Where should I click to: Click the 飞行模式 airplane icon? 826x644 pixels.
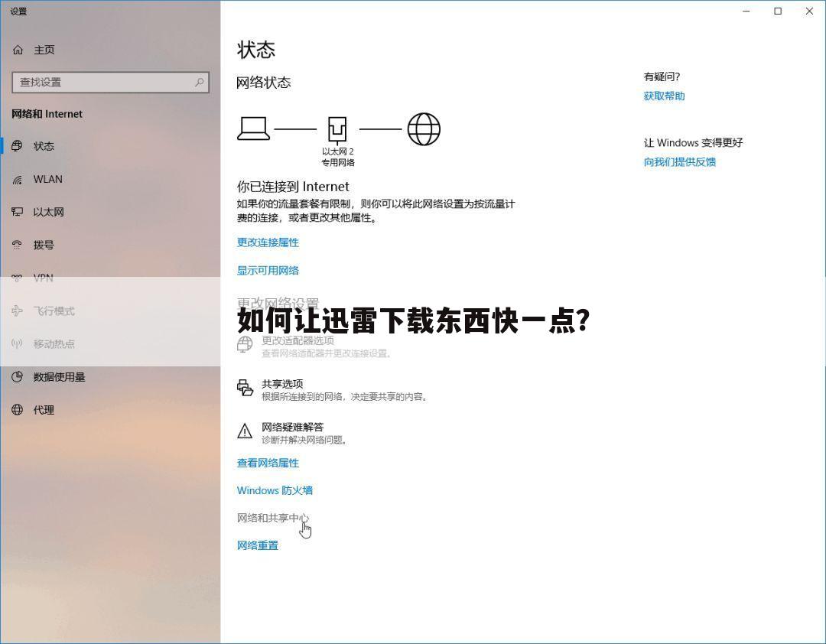tap(18, 311)
